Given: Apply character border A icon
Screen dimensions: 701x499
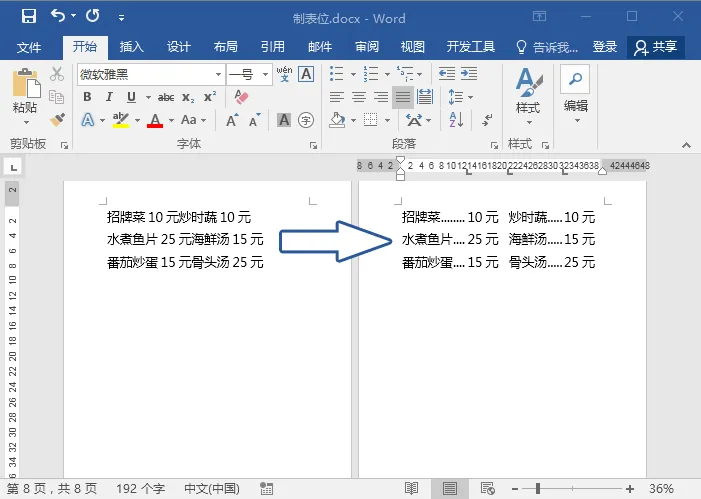Looking at the screenshot, I should click(306, 74).
